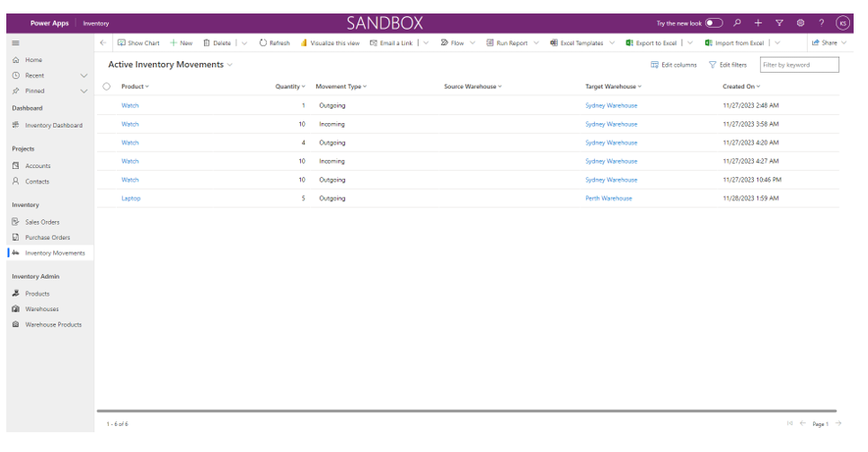The height and width of the screenshot is (452, 868).
Task: Click the search magnifier in header
Action: 737,22
